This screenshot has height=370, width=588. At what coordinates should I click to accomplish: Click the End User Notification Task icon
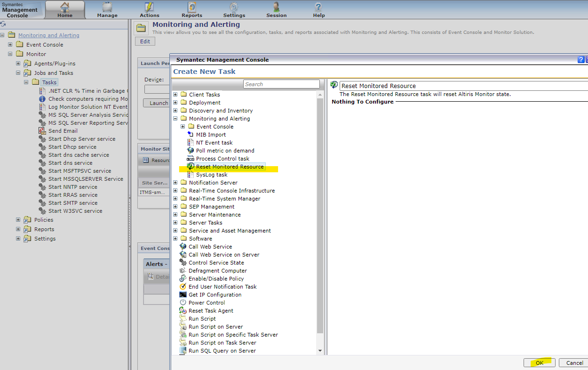coord(183,287)
